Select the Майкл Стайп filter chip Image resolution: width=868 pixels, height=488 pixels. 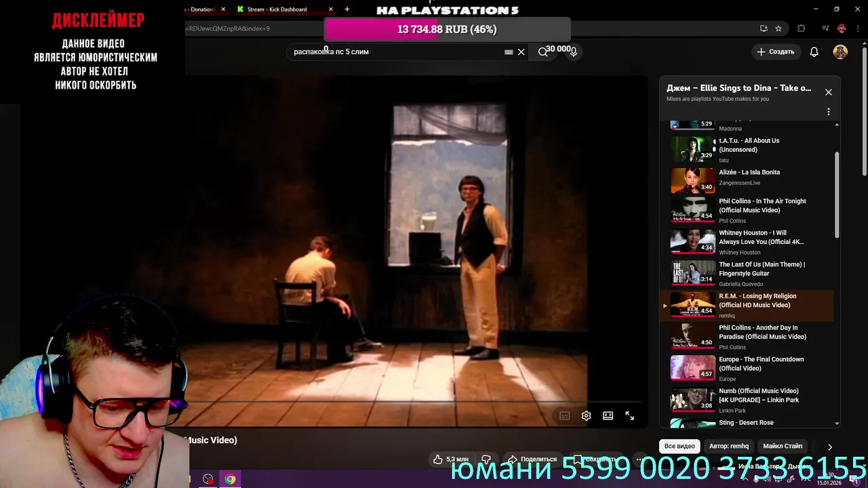click(x=783, y=446)
